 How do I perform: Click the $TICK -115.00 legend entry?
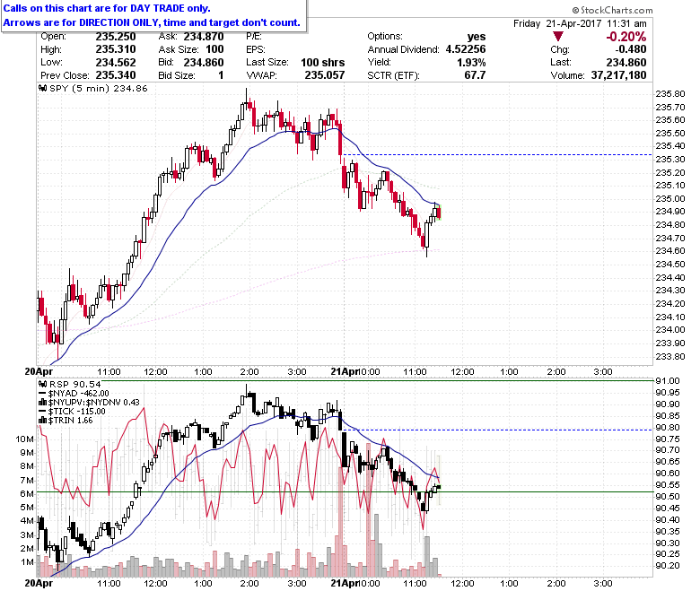[x=77, y=412]
